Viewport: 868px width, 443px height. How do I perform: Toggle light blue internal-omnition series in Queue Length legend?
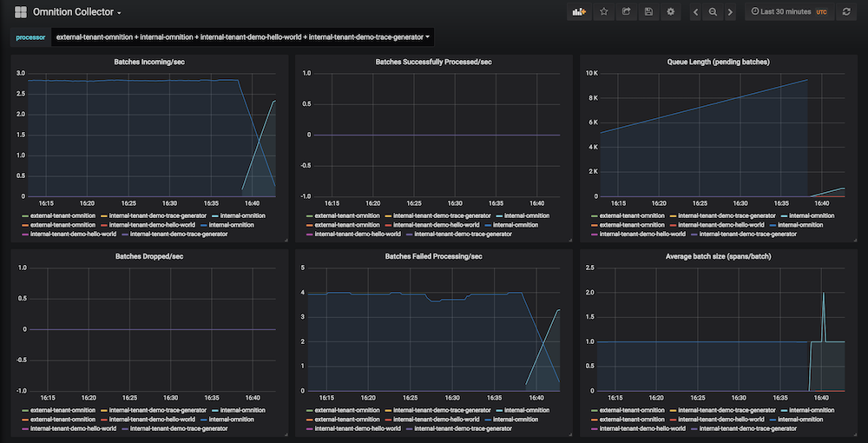812,215
